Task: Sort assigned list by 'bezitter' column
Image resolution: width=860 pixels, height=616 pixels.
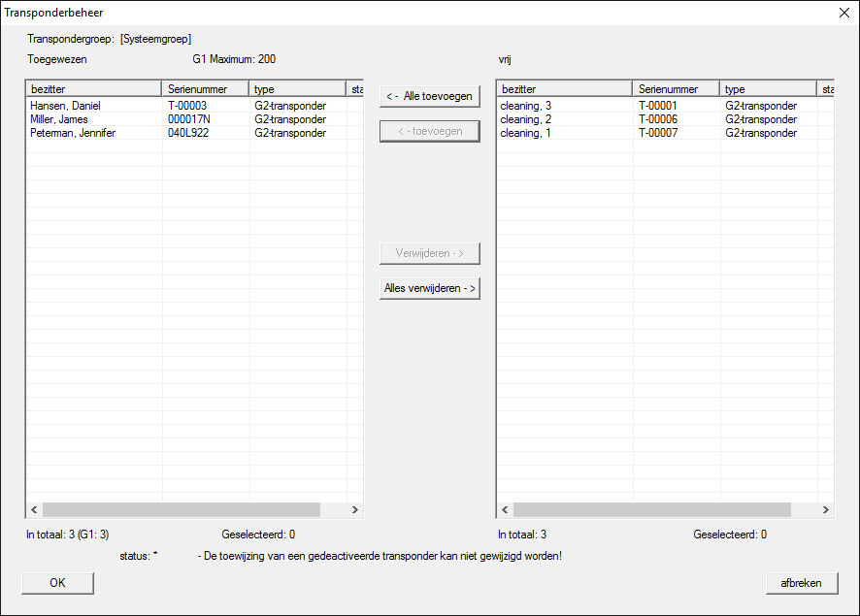Action: coord(93,89)
